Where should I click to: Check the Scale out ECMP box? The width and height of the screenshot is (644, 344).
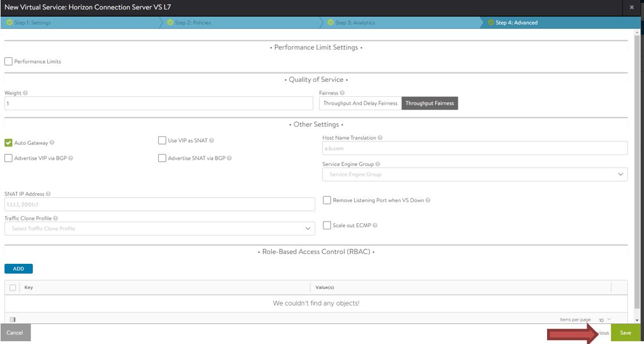[327, 225]
